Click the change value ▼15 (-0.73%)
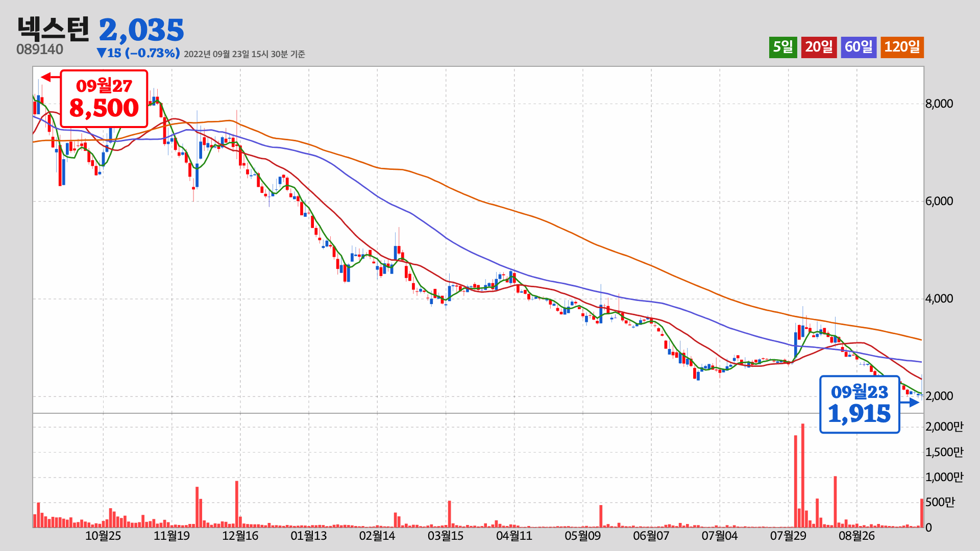Screen dimensions: 980x551 pyautogui.click(x=138, y=53)
